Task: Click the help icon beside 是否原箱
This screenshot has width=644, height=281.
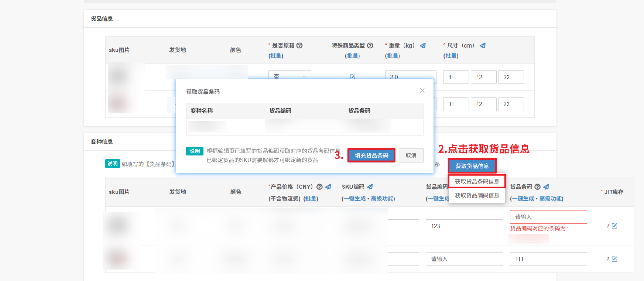Action: coord(299,46)
